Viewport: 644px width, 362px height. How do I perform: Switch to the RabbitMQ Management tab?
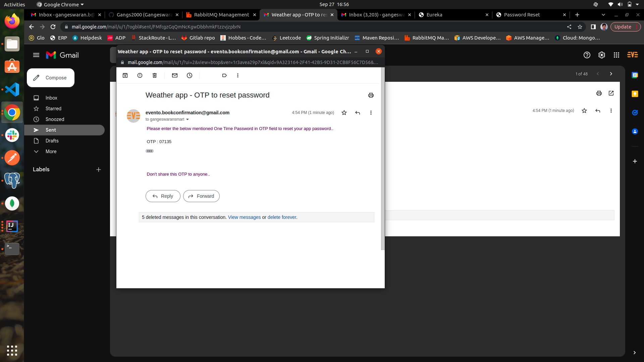[221, 15]
